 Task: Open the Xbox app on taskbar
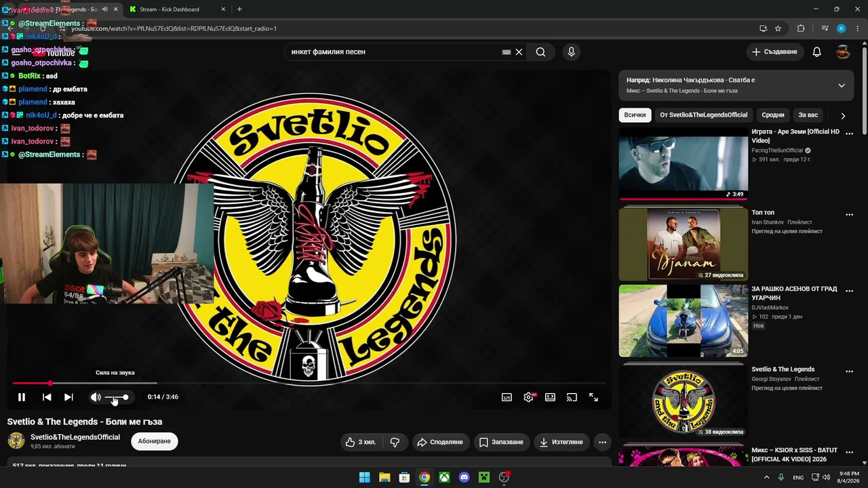pyautogui.click(x=444, y=477)
